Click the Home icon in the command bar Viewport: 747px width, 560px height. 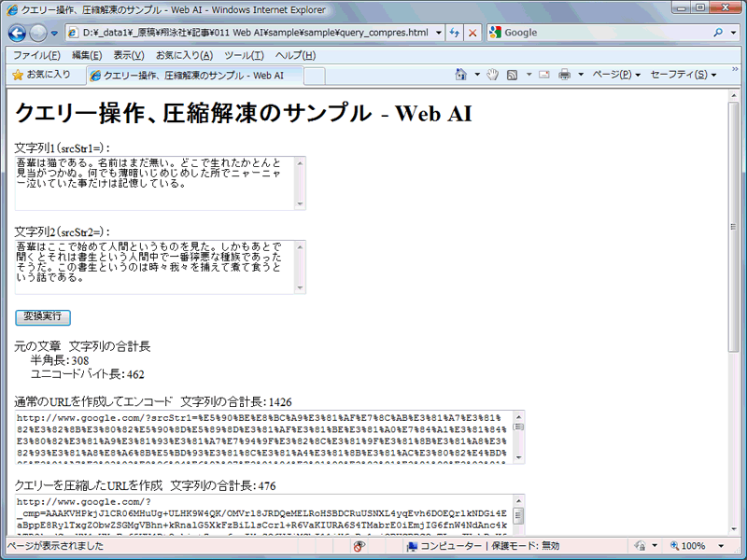[460, 75]
